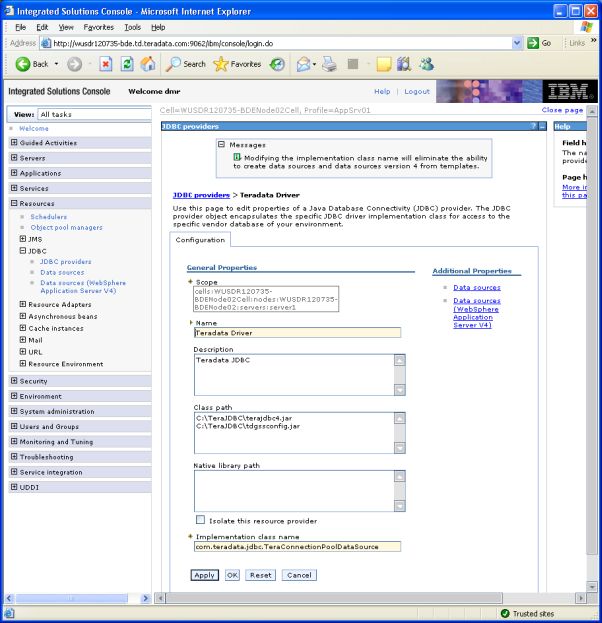Viewport: 602px width, 623px height.
Task: Open the address bar dropdown arrow
Action: (x=517, y=43)
